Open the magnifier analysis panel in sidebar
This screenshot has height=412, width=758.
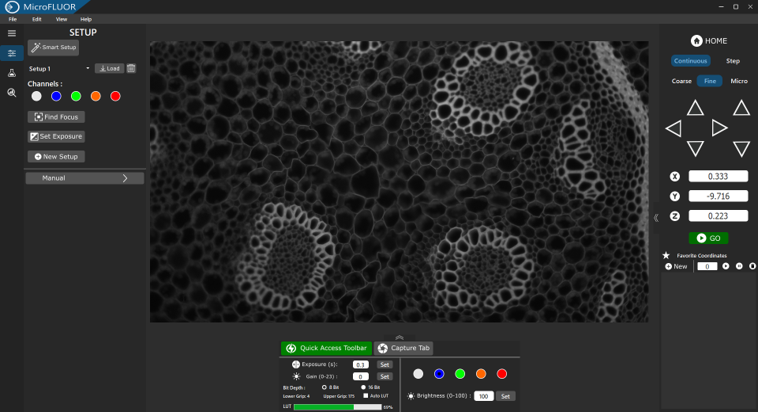(x=11, y=93)
